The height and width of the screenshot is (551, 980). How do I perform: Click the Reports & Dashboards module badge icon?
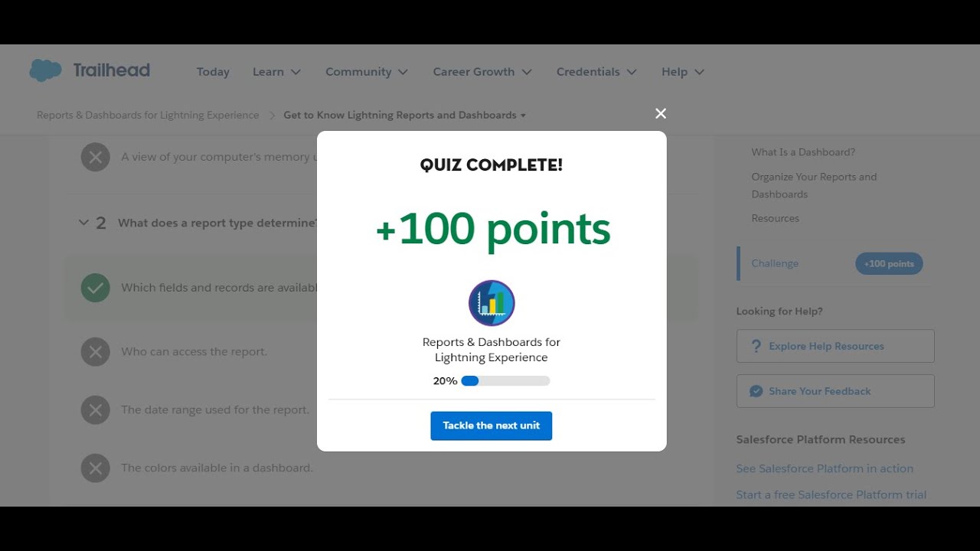coord(492,303)
